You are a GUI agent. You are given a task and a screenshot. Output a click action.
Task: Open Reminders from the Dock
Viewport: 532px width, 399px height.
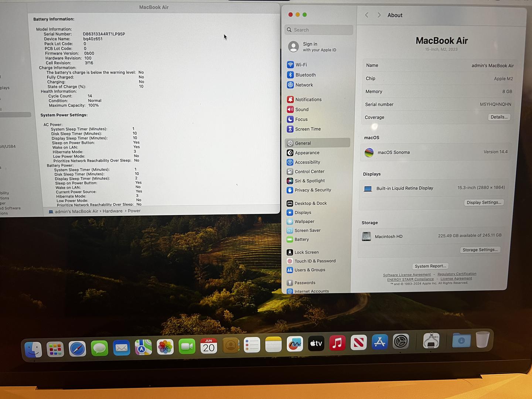point(252,345)
